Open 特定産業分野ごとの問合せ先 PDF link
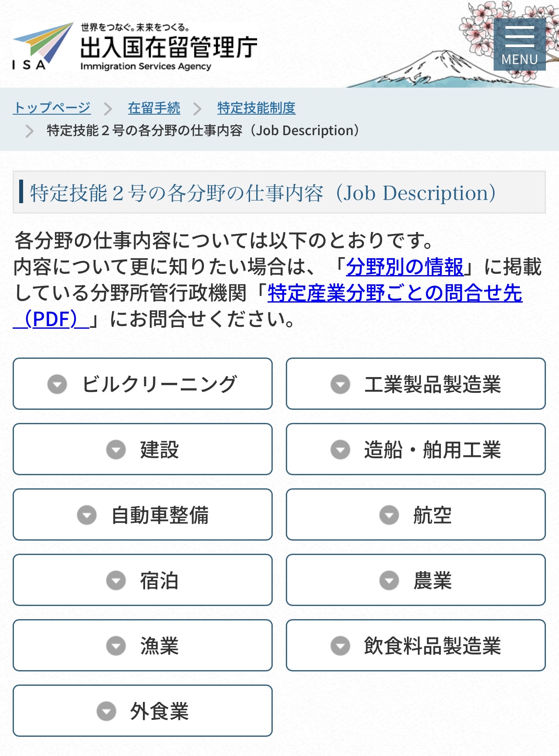Image resolution: width=559 pixels, height=756 pixels. click(394, 293)
